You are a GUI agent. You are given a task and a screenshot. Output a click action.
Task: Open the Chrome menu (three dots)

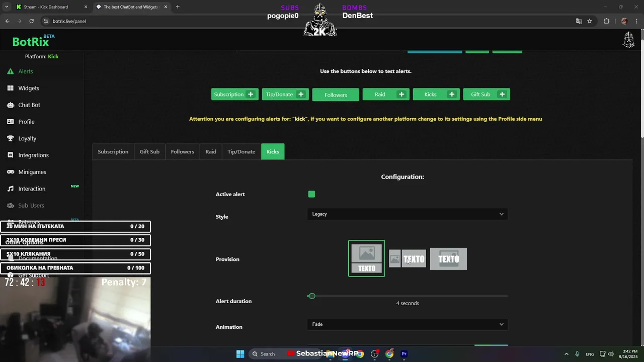point(637,21)
